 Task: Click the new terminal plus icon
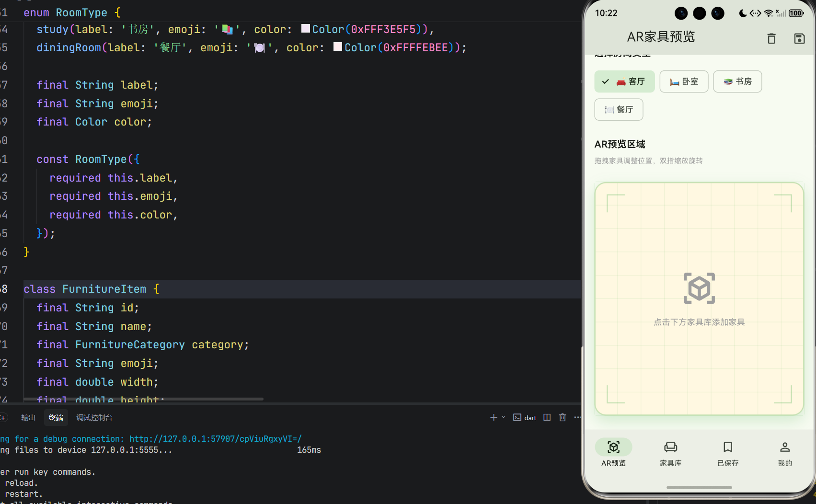494,417
